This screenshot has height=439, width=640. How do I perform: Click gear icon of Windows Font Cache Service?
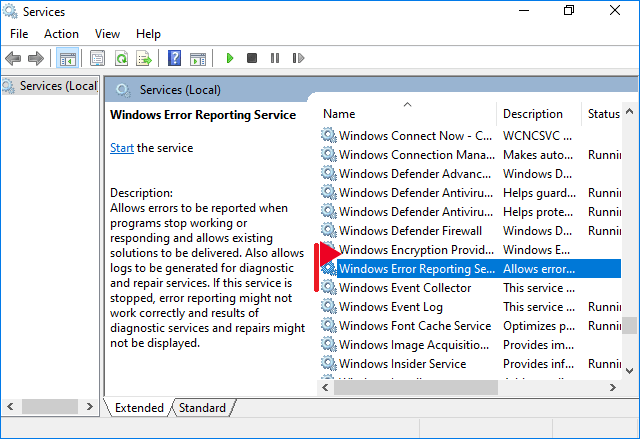(328, 325)
